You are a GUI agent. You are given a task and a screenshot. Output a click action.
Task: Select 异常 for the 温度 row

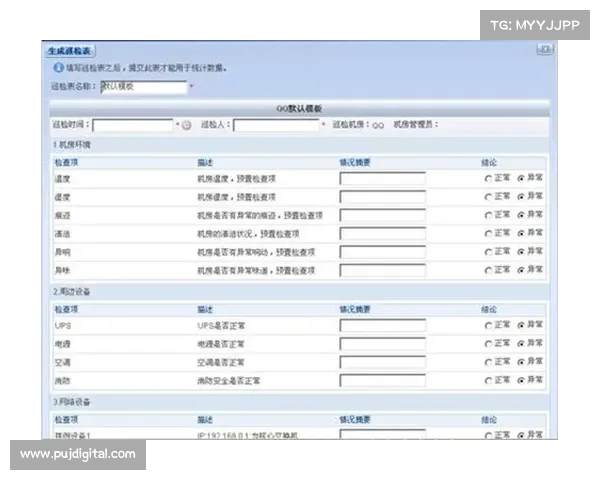521,178
